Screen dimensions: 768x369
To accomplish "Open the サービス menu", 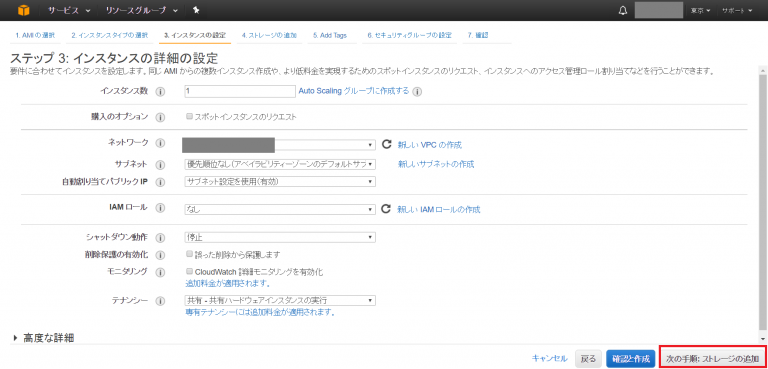I will coord(69,10).
